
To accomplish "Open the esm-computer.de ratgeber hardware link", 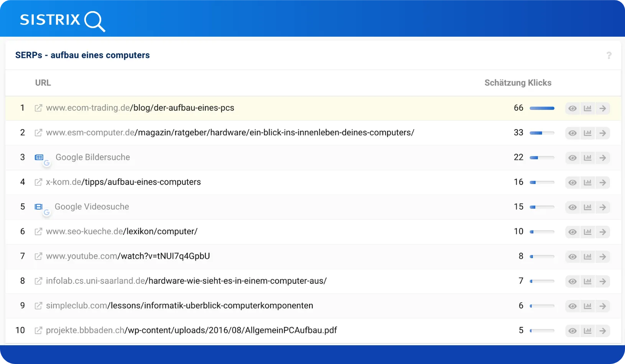I will 230,133.
